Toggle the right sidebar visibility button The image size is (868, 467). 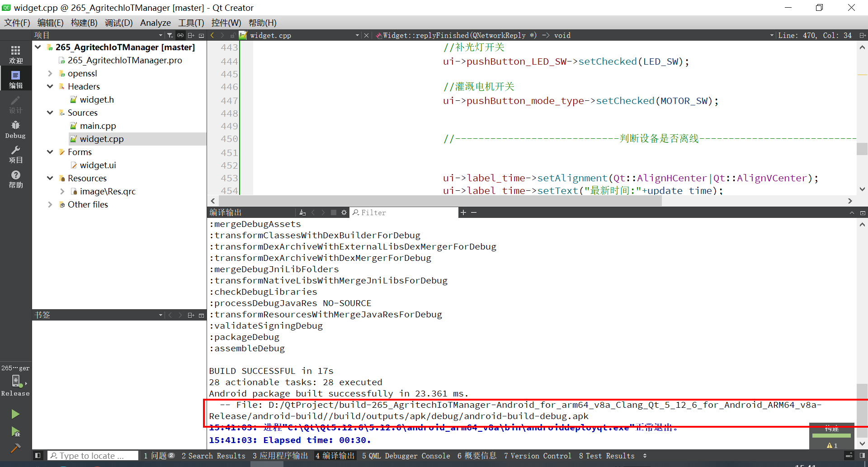(862, 456)
